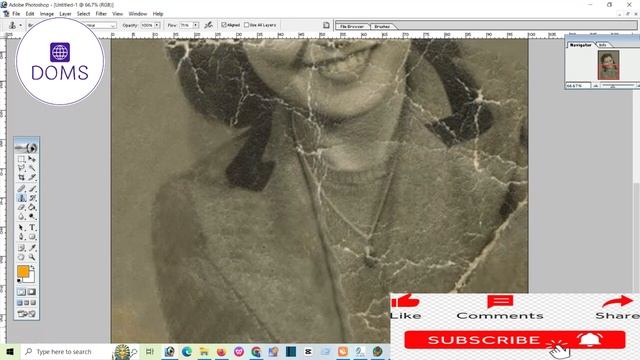Switch to the Brushes tab
This screenshot has width=640, height=360.
click(x=382, y=27)
